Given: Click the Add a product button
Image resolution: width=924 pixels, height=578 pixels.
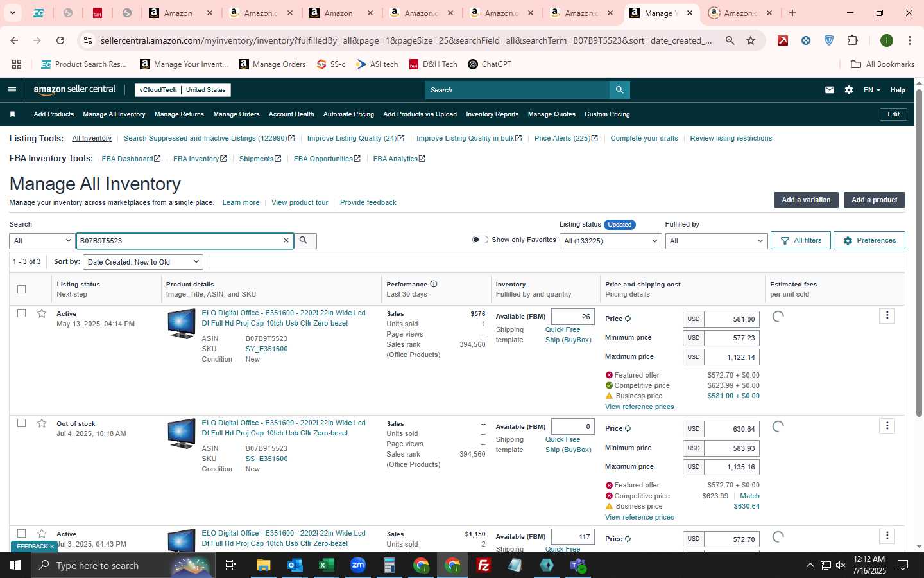Looking at the screenshot, I should coord(874,200).
